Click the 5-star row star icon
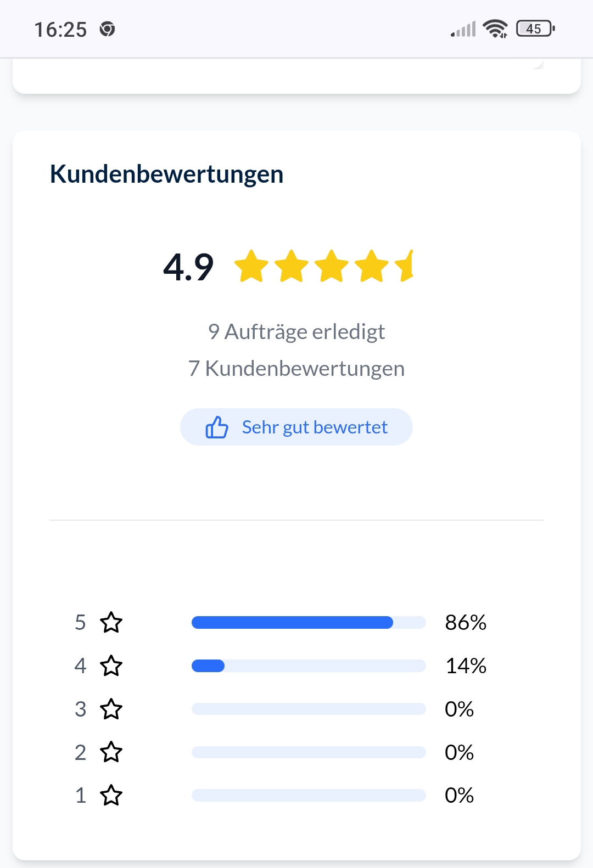 click(x=111, y=622)
